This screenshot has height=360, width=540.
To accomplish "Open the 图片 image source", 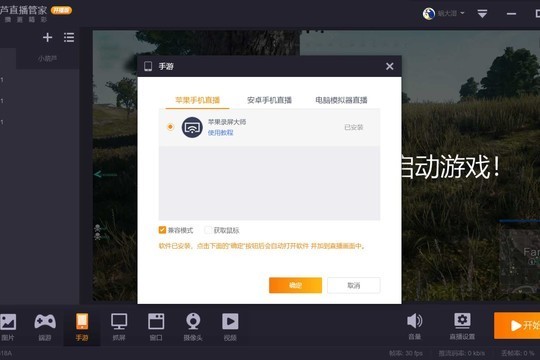I will 8,327.
